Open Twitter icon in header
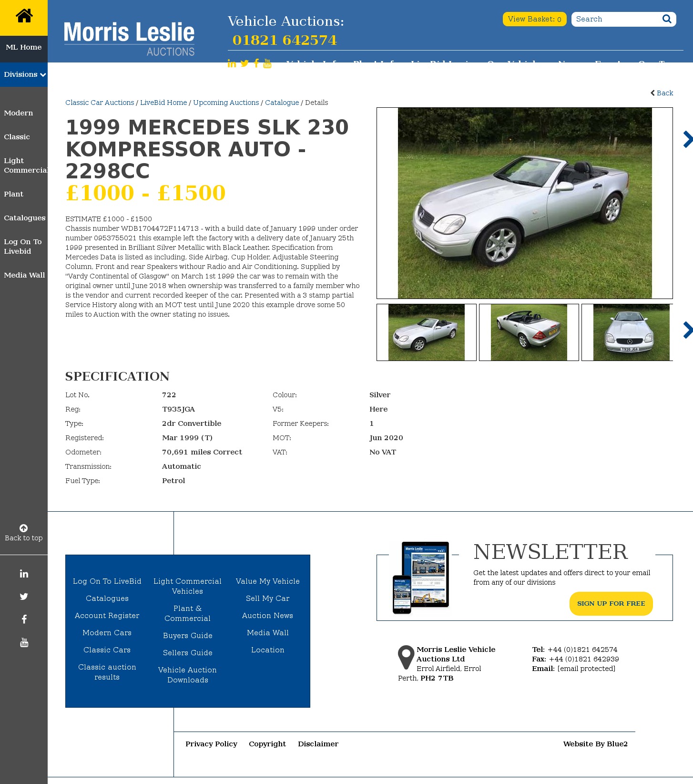693x784 pixels. [245, 63]
